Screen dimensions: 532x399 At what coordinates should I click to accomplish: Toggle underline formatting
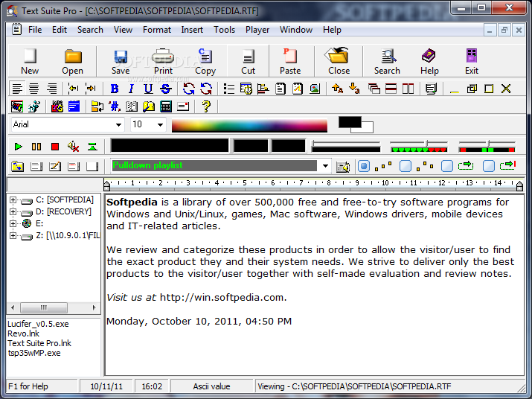pos(148,89)
